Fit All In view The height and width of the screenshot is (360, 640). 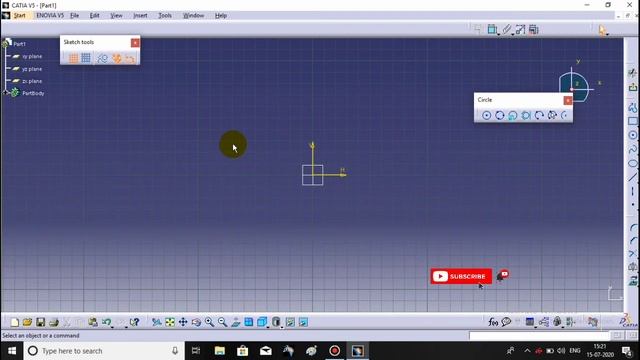pyautogui.click(x=170, y=322)
